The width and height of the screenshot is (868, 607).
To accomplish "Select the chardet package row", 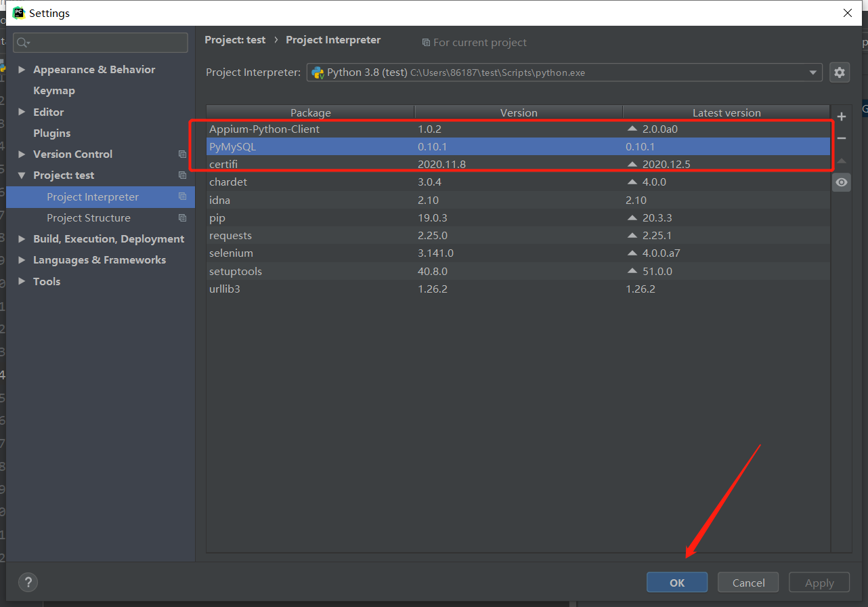I will point(519,182).
